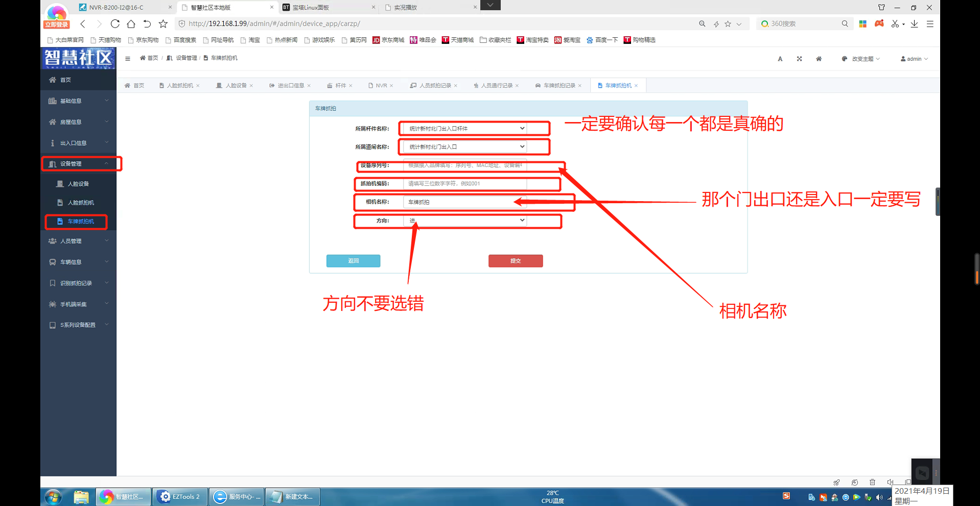This screenshot has width=980, height=506.
Task: Switch to the NVR tab
Action: (x=381, y=86)
